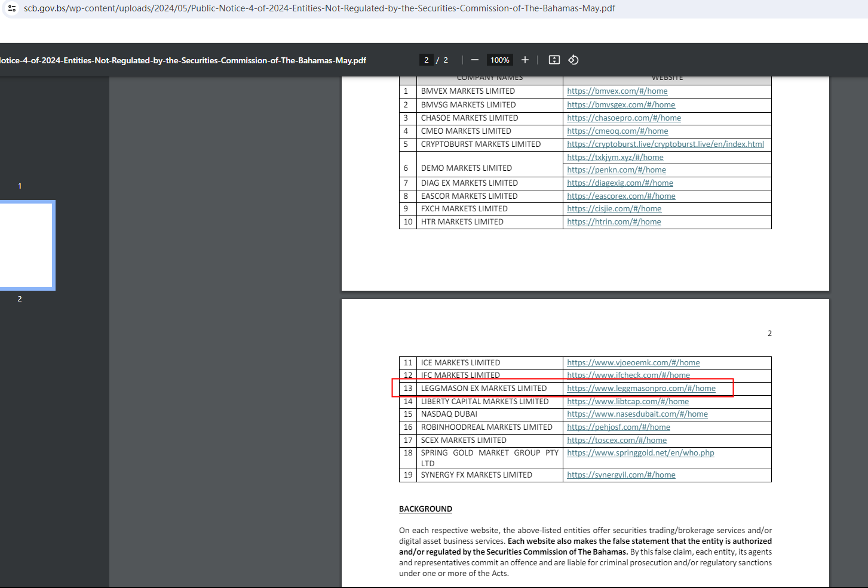Visit the synergyil.com link
Image resolution: width=868 pixels, height=588 pixels.
pyautogui.click(x=621, y=475)
